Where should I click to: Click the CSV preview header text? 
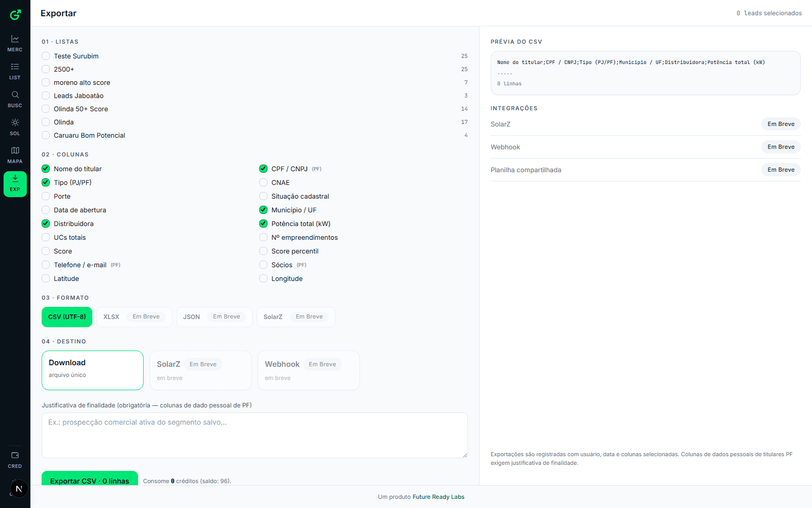coord(631,62)
